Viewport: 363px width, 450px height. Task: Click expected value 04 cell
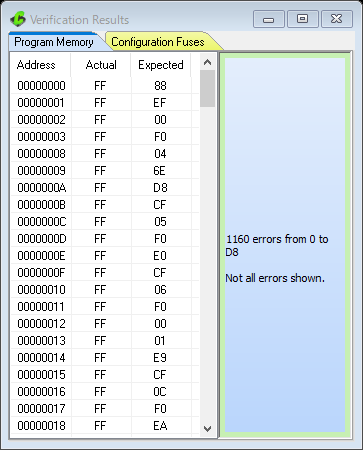tap(160, 154)
